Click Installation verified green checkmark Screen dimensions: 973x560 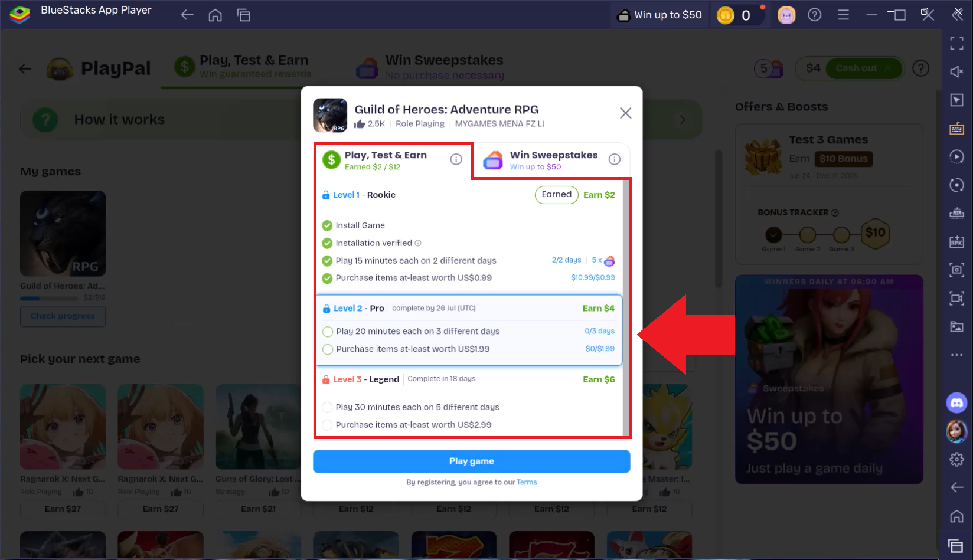click(x=327, y=243)
